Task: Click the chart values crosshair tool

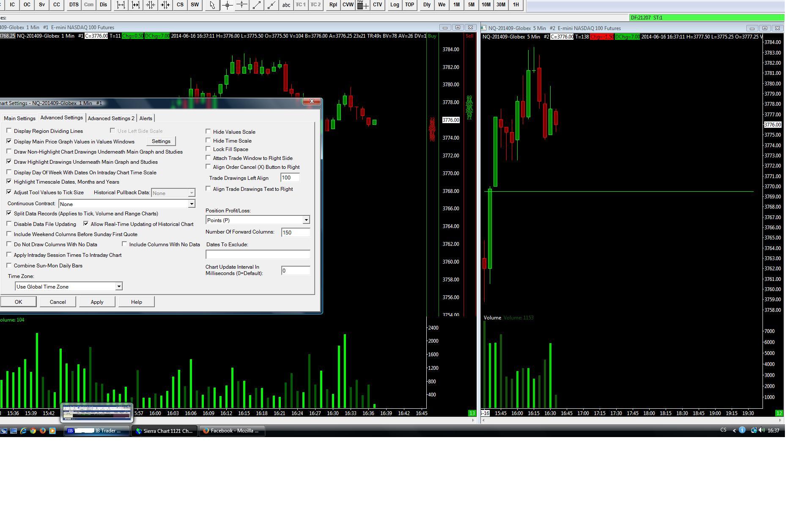Action: click(227, 5)
